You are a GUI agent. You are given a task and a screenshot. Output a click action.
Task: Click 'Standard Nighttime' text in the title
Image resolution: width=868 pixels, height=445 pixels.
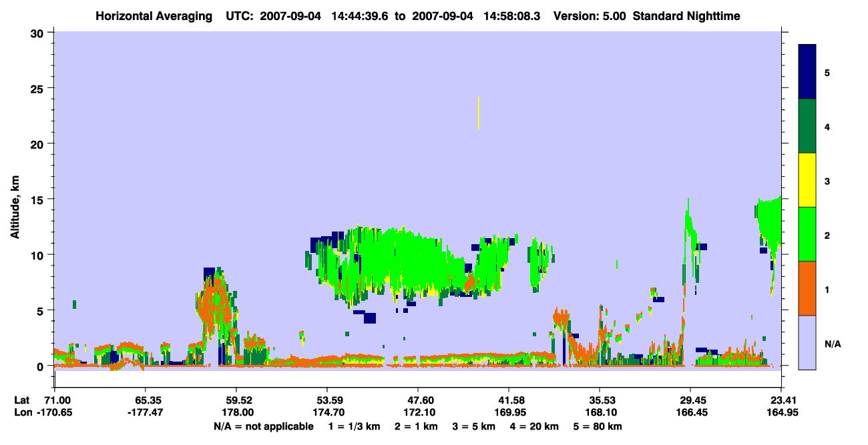coord(686,15)
